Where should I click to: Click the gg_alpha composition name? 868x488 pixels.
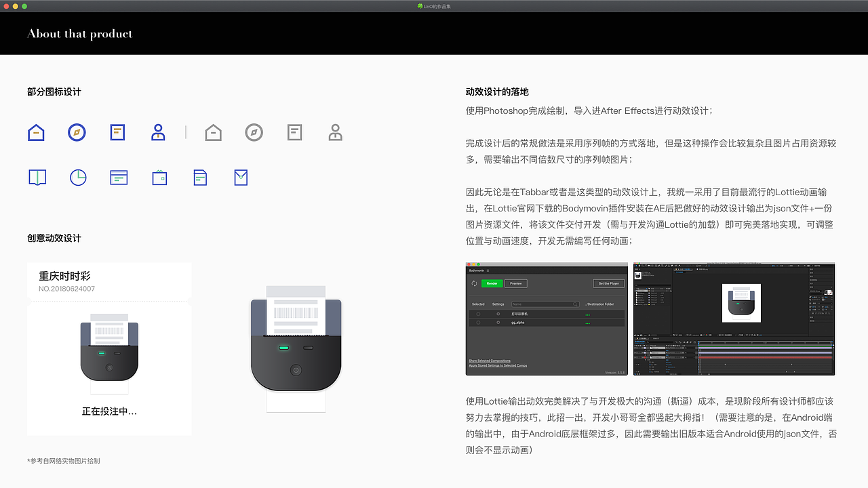(x=518, y=323)
